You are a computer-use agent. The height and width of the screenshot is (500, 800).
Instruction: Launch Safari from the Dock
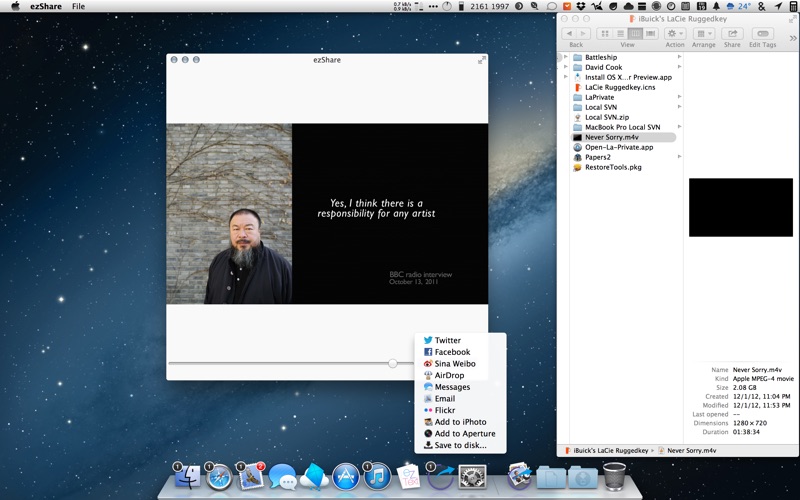[x=219, y=477]
